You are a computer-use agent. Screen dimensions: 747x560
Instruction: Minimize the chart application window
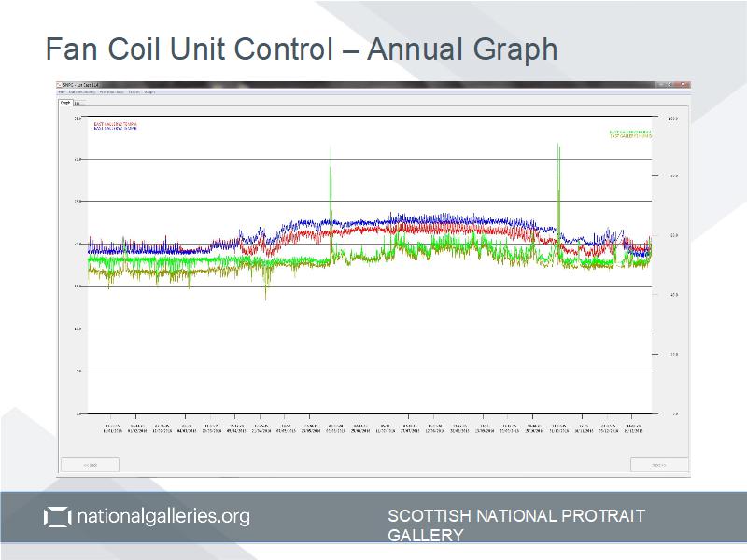(660, 85)
